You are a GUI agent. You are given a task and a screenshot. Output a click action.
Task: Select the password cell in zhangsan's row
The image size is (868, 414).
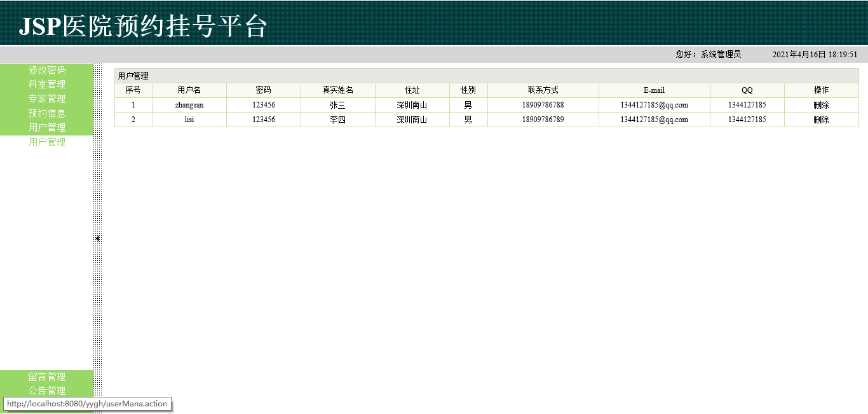click(x=264, y=105)
